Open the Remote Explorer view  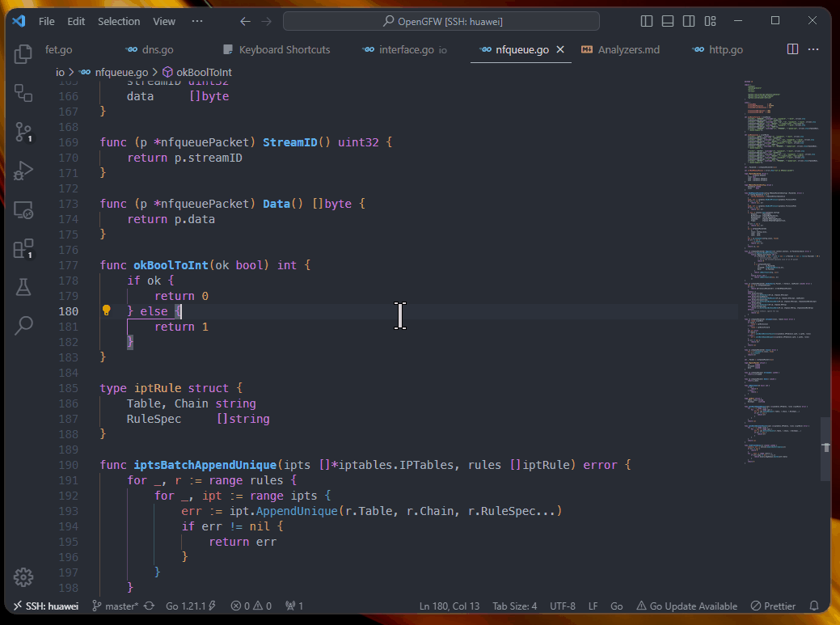[x=23, y=209]
